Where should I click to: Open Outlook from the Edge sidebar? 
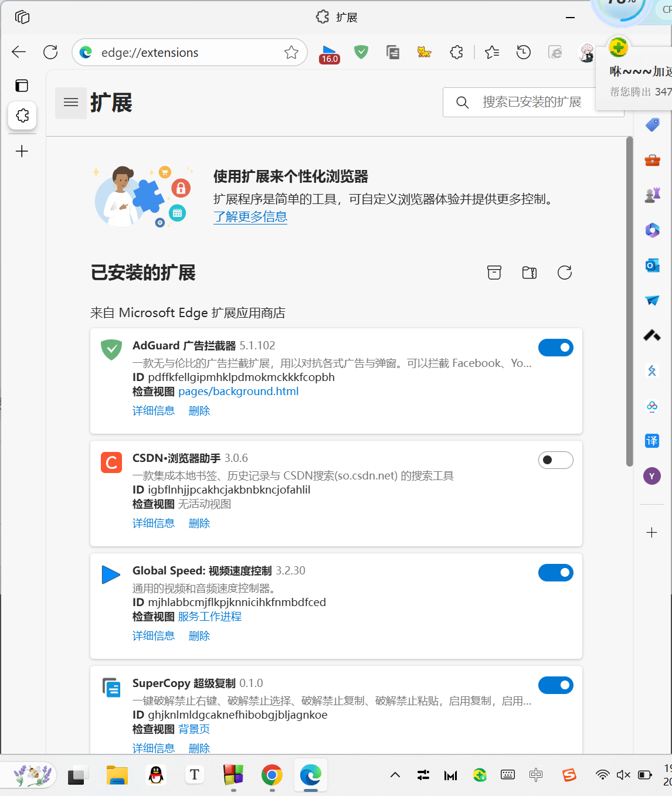coord(652,266)
